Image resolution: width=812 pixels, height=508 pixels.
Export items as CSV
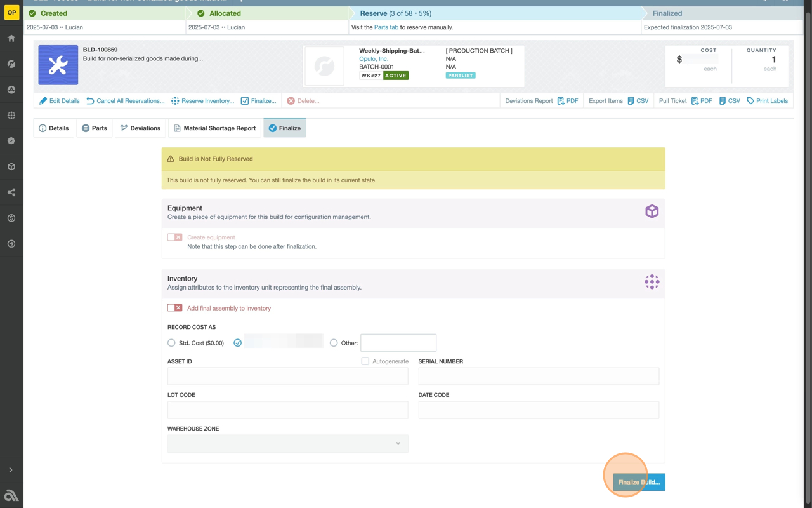638,101
